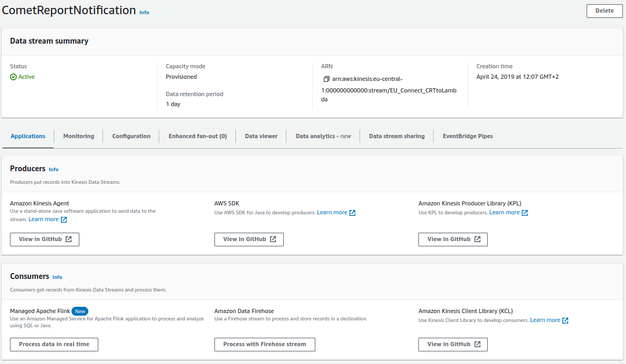Click external link icon beside KCL Learn more
Screen dimensions: 626x364
[566, 320]
